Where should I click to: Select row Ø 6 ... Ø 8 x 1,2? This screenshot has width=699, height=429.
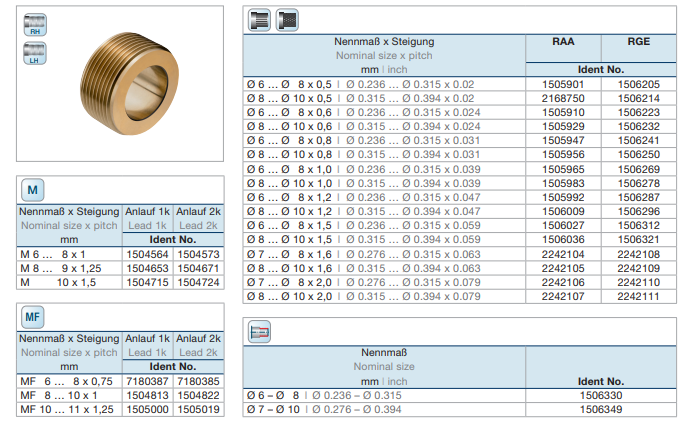pos(460,198)
